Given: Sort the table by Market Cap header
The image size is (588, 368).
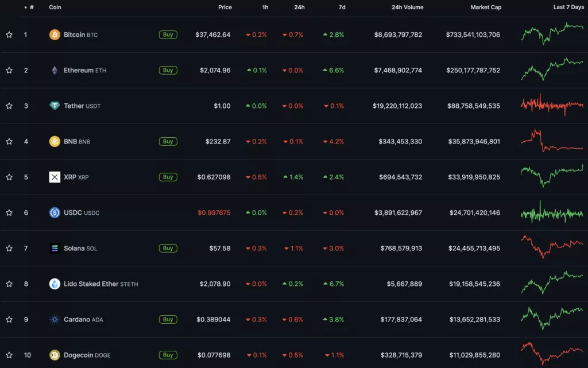Looking at the screenshot, I should [x=485, y=7].
